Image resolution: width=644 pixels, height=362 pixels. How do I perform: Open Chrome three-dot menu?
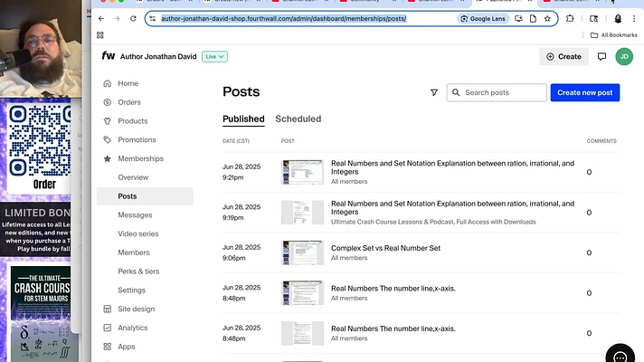click(x=634, y=18)
